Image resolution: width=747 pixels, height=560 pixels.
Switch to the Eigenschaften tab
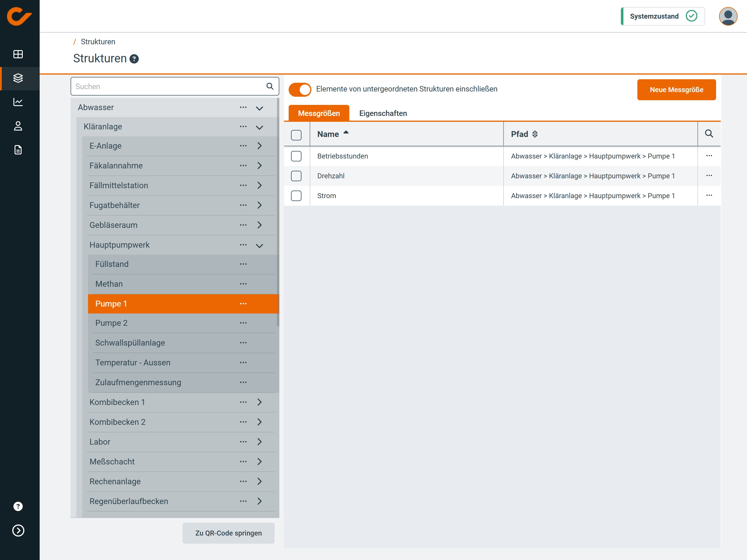tap(383, 113)
